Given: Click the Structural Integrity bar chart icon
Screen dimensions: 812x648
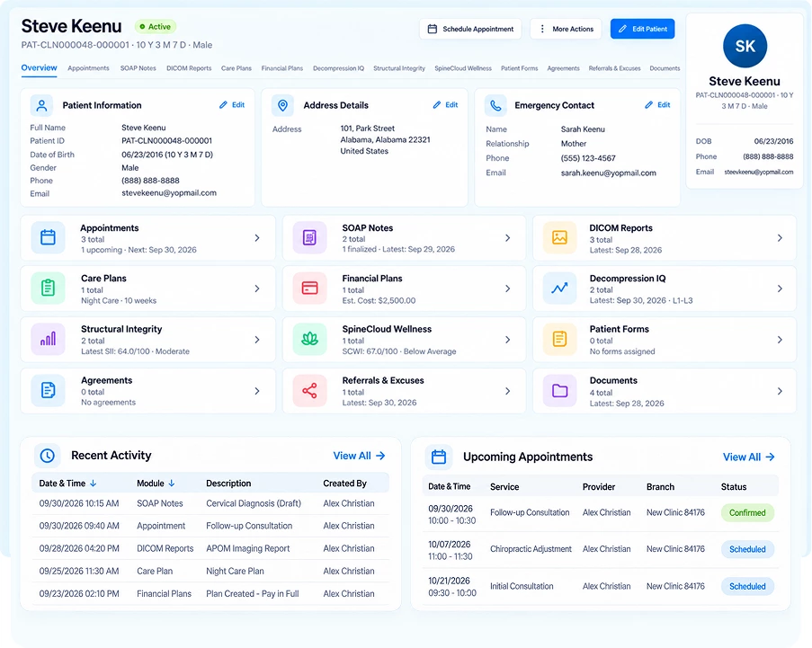Looking at the screenshot, I should click(x=49, y=339).
